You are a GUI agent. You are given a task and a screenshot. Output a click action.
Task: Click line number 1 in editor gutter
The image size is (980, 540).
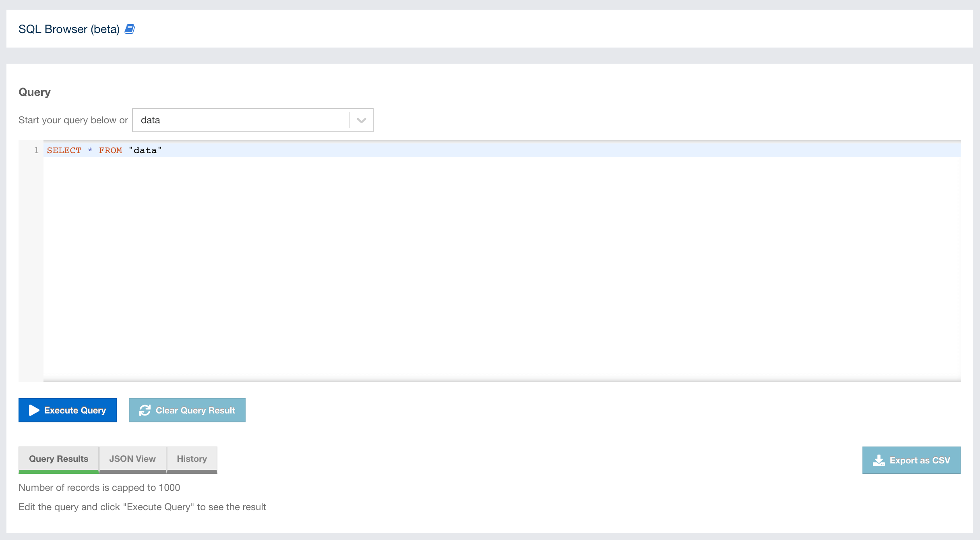point(36,150)
